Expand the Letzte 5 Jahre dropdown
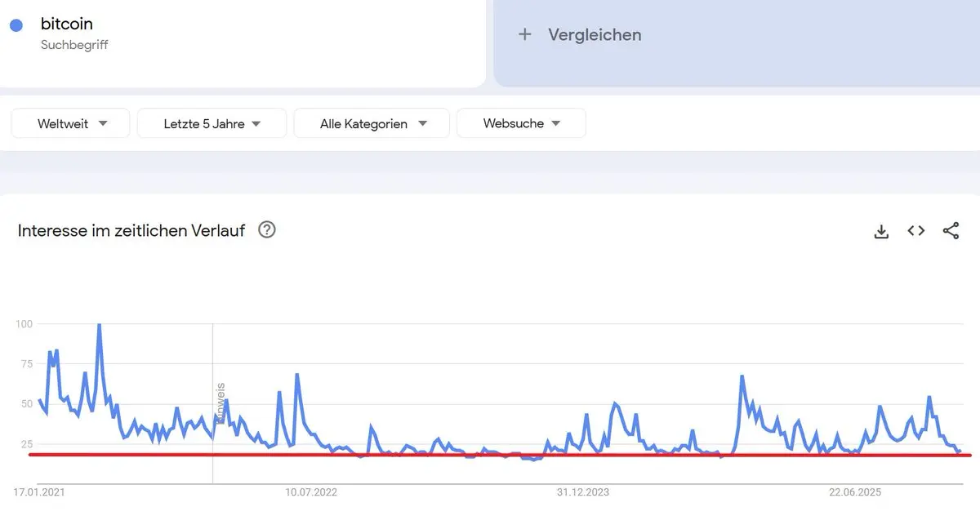Viewport: 980px width, 516px height. tap(212, 123)
